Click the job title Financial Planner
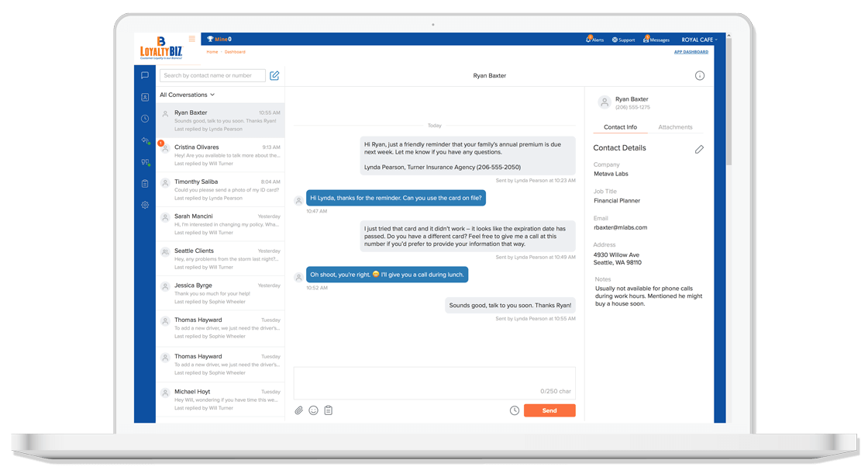 [x=617, y=201]
